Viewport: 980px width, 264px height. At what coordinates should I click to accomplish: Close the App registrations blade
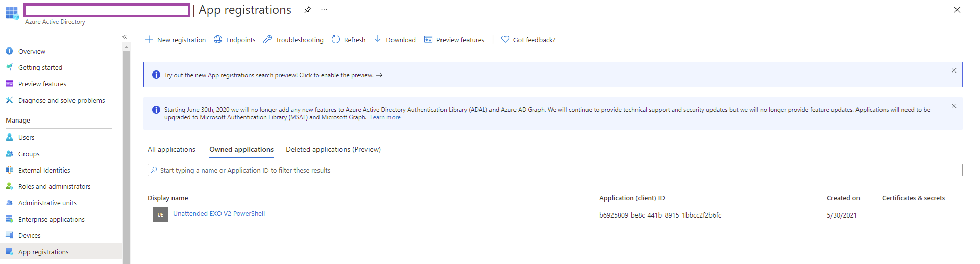pos(957,10)
